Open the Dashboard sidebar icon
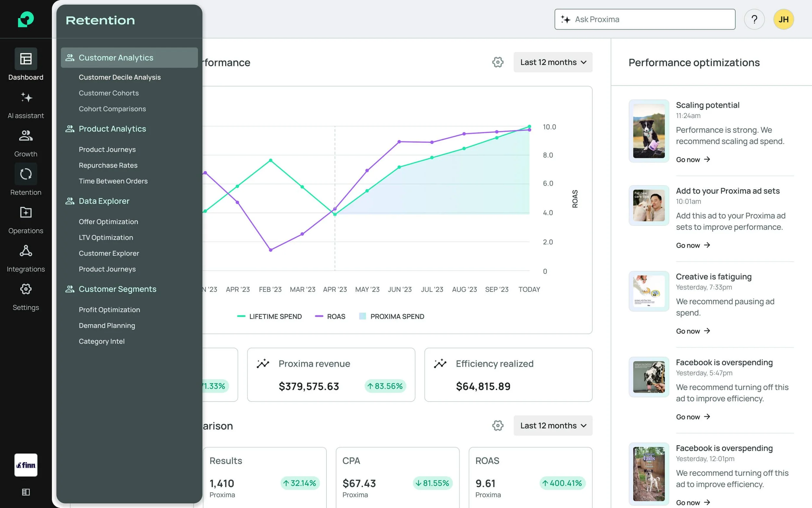 point(26,59)
